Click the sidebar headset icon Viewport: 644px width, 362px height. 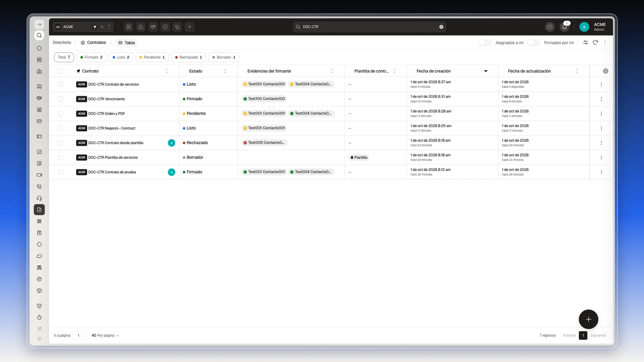(x=39, y=198)
